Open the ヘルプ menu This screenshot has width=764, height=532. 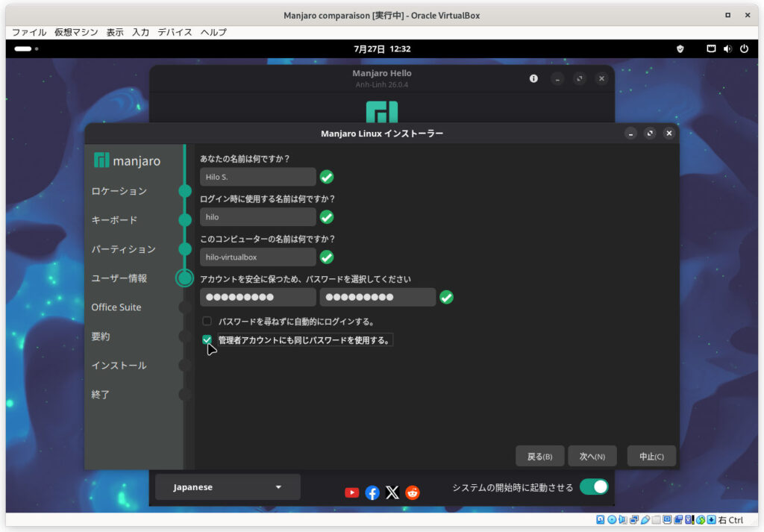213,32
